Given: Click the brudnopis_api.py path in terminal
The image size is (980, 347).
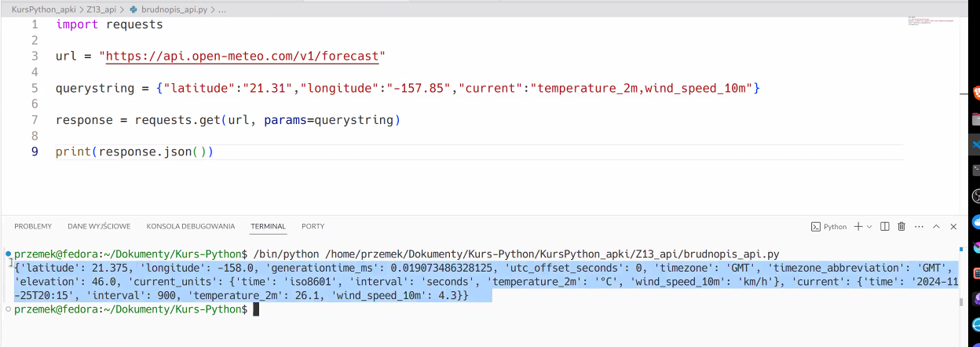Looking at the screenshot, I should (x=552, y=254).
